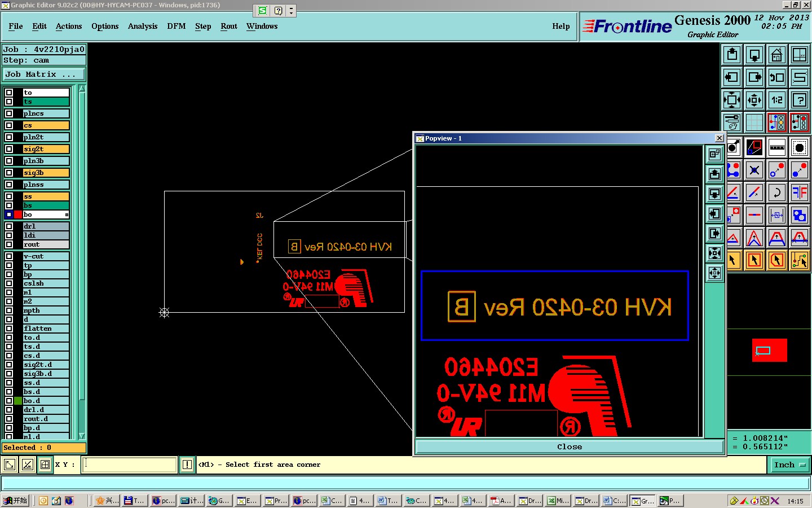This screenshot has width=812, height=508.
Task: Click the pan down icon in Popview
Action: (x=714, y=194)
